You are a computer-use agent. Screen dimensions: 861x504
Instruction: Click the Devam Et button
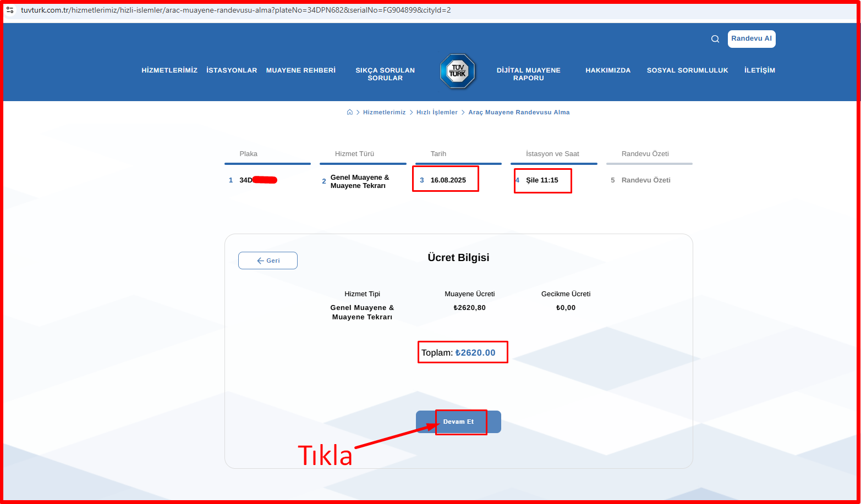(458, 422)
